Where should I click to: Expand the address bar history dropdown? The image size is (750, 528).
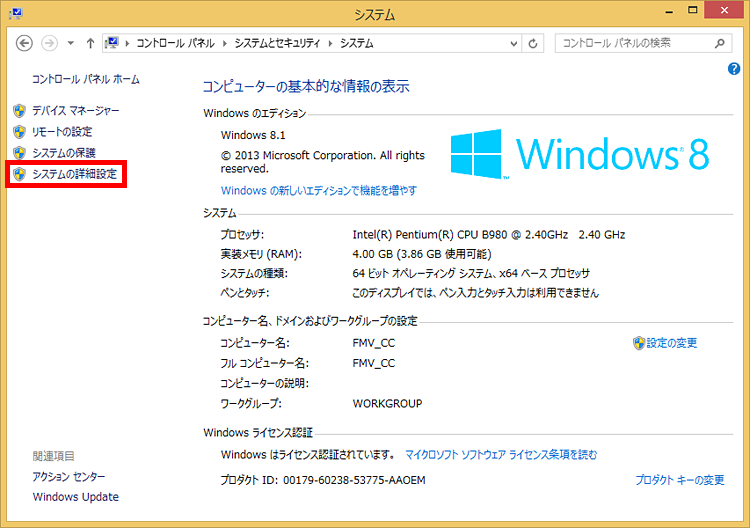[x=512, y=43]
